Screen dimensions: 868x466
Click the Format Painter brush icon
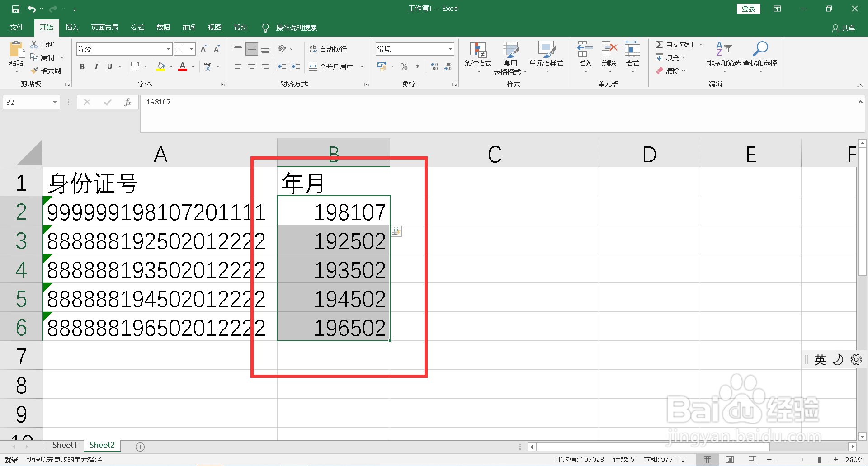[34, 71]
